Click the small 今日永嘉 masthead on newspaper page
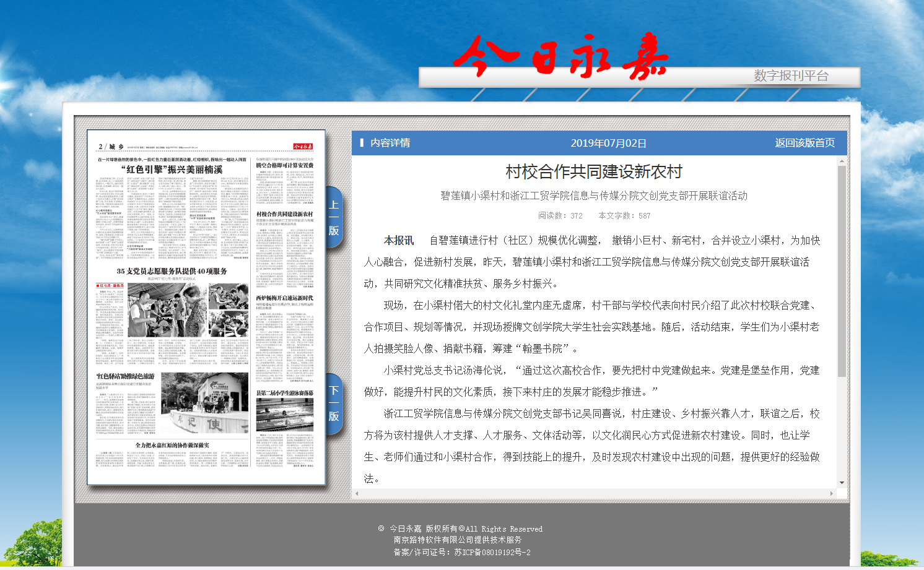Image resolution: width=924 pixels, height=570 pixels. [x=303, y=147]
